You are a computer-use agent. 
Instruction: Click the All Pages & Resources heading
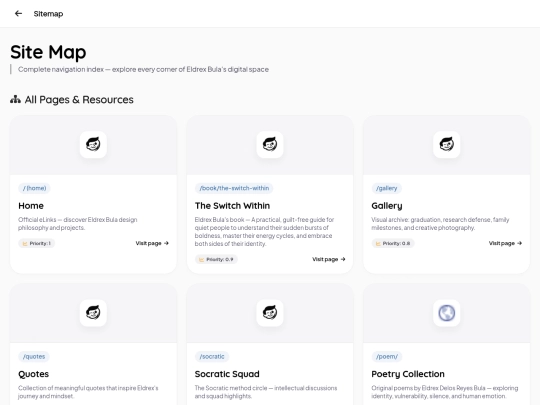tap(79, 100)
